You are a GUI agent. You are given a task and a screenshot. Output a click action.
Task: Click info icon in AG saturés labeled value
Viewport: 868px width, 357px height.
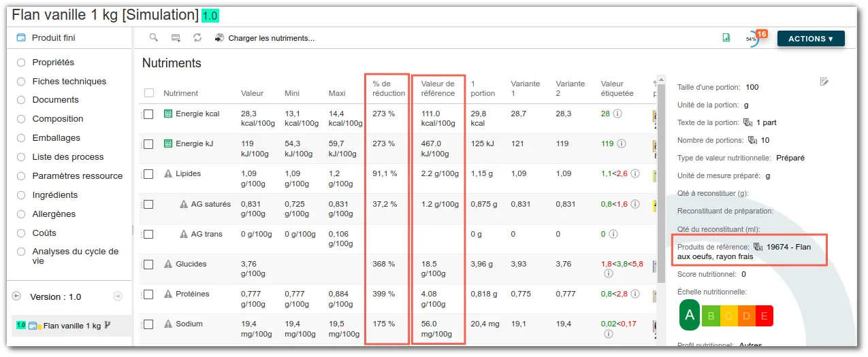click(x=635, y=203)
